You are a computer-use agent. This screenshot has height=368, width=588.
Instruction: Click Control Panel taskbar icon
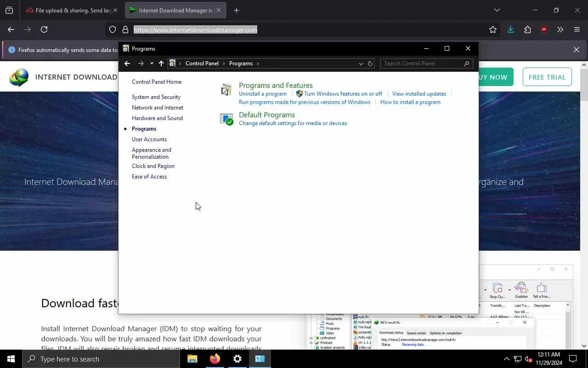point(260,359)
